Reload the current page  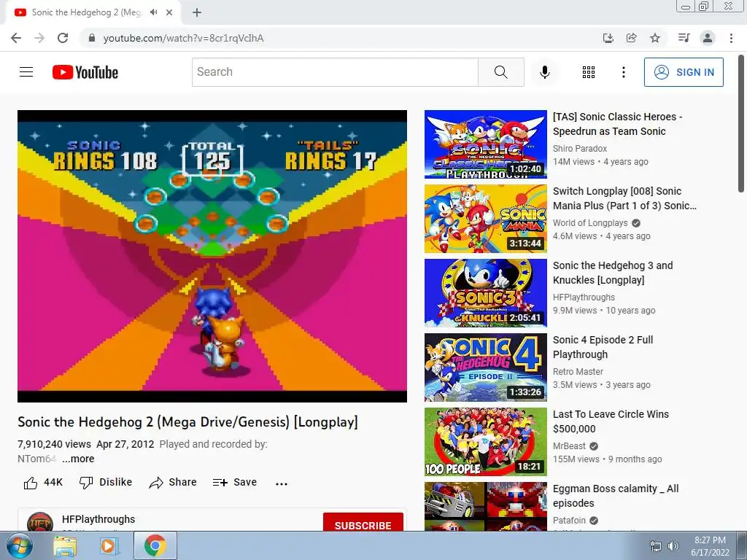click(63, 38)
